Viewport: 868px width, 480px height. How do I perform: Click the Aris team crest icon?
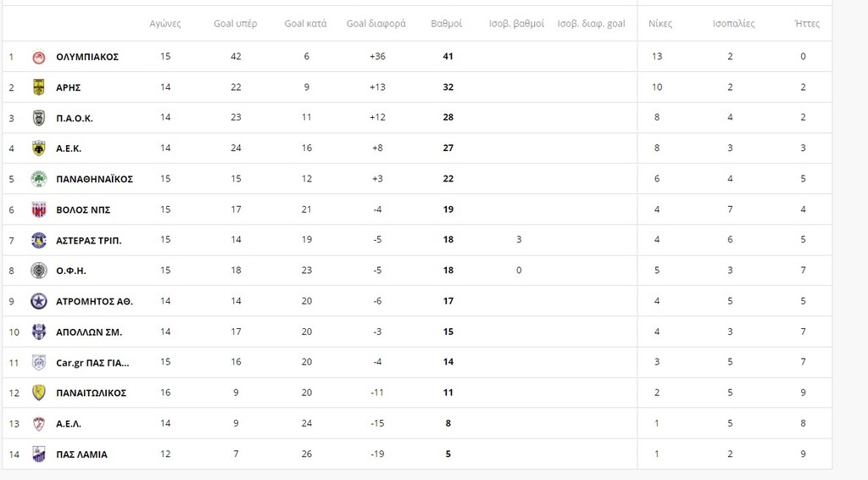[39, 87]
